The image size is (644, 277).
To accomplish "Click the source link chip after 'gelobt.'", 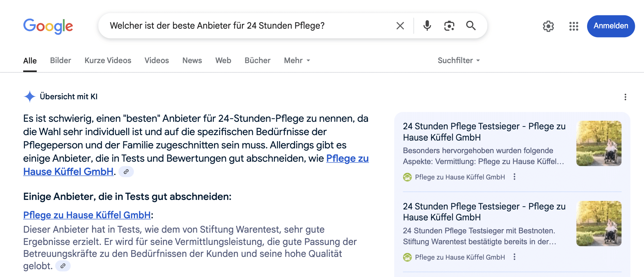I will click(x=63, y=266).
